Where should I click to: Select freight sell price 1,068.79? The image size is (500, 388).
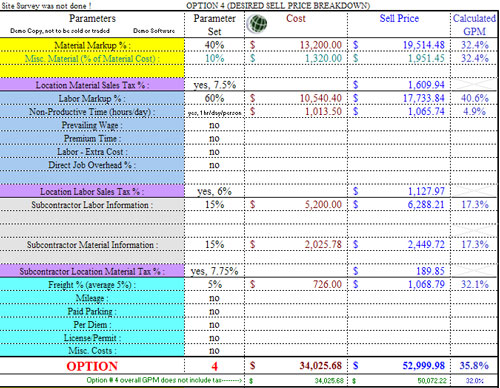426,284
